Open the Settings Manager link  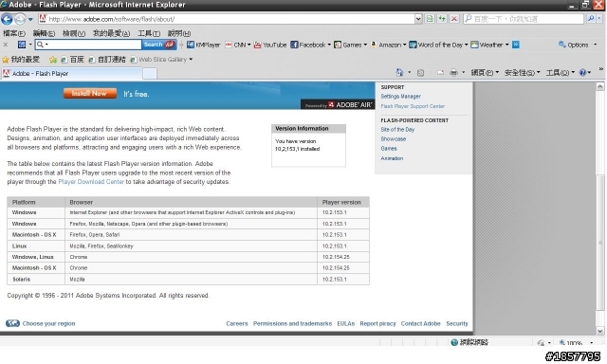[x=400, y=97]
